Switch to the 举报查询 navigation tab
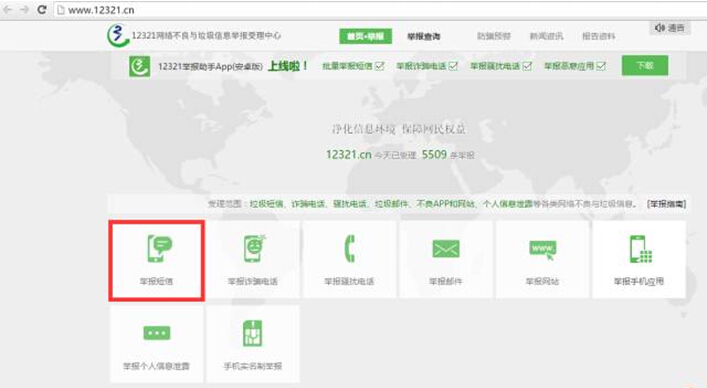707x388 pixels. pos(423,37)
